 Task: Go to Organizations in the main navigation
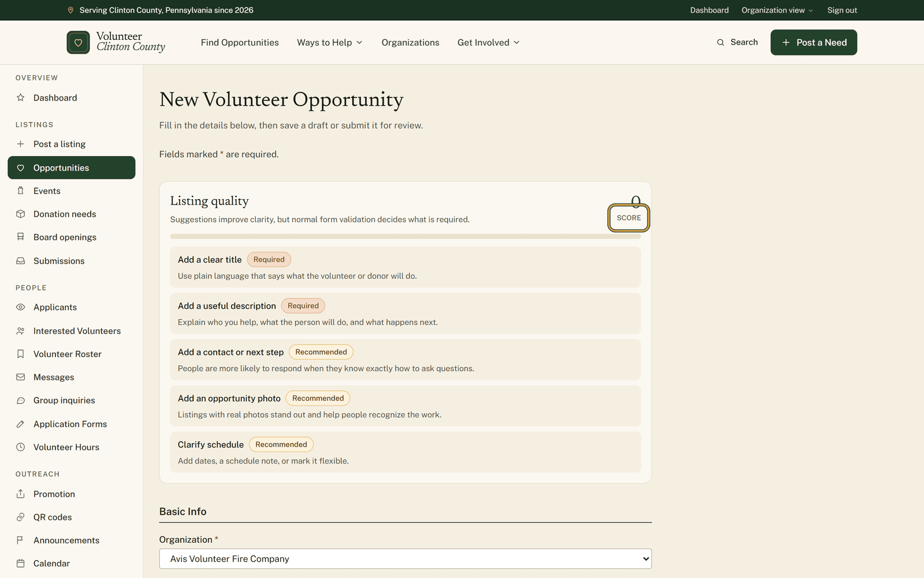tap(411, 42)
